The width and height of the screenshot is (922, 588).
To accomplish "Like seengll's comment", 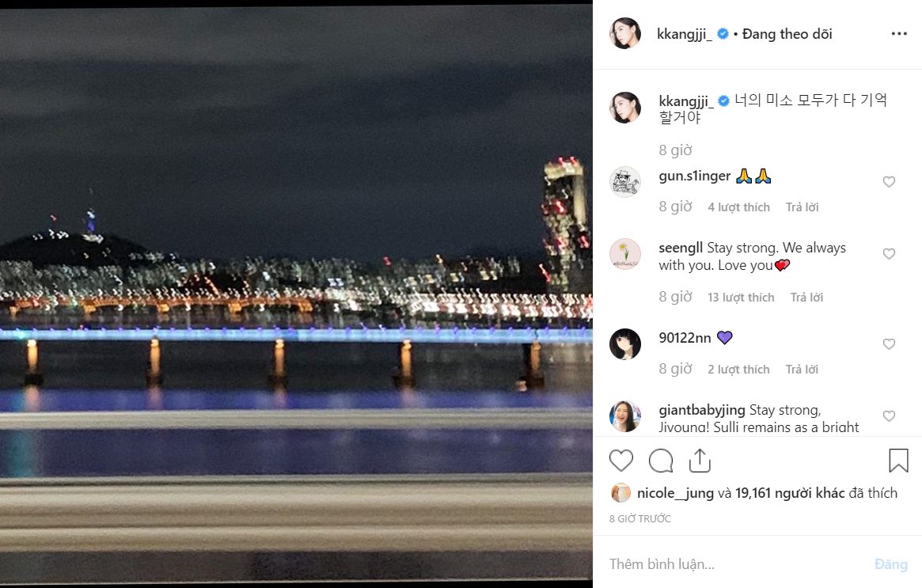I will [x=889, y=254].
